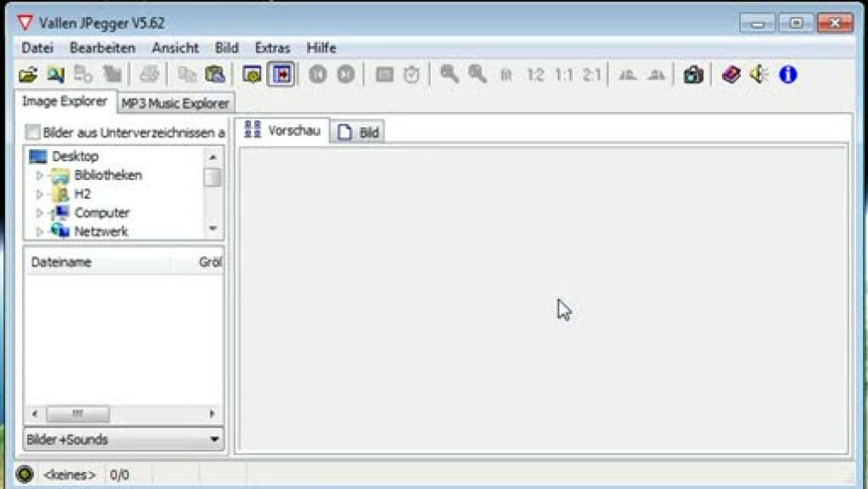
Task: Open the Extras menu
Action: 272,48
